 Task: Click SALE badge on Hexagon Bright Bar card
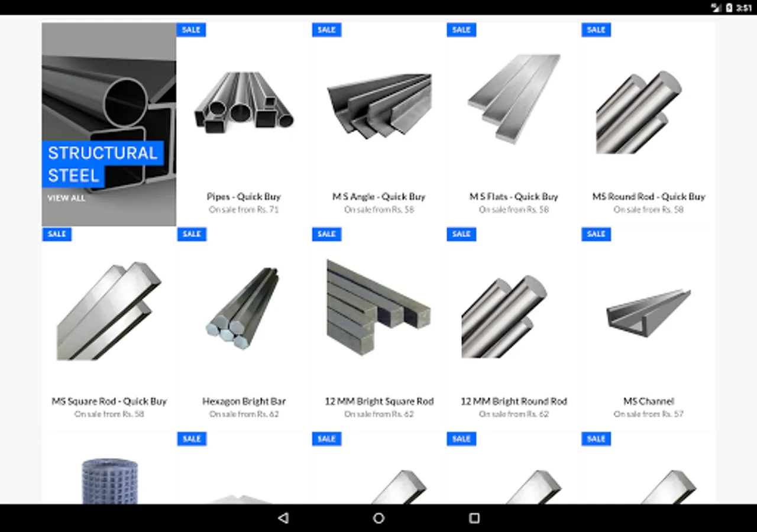coord(192,234)
